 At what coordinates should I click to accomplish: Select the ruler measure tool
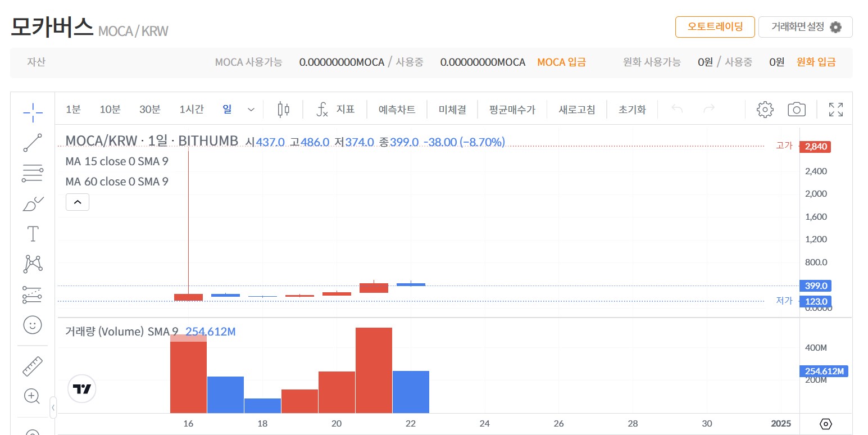(x=33, y=366)
